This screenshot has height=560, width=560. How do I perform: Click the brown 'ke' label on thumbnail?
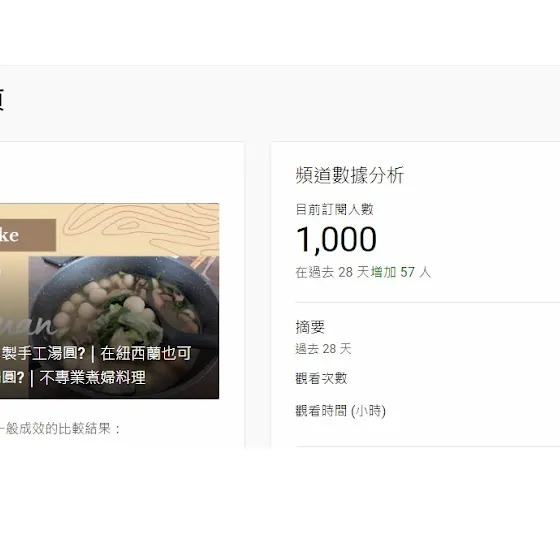coord(28,235)
